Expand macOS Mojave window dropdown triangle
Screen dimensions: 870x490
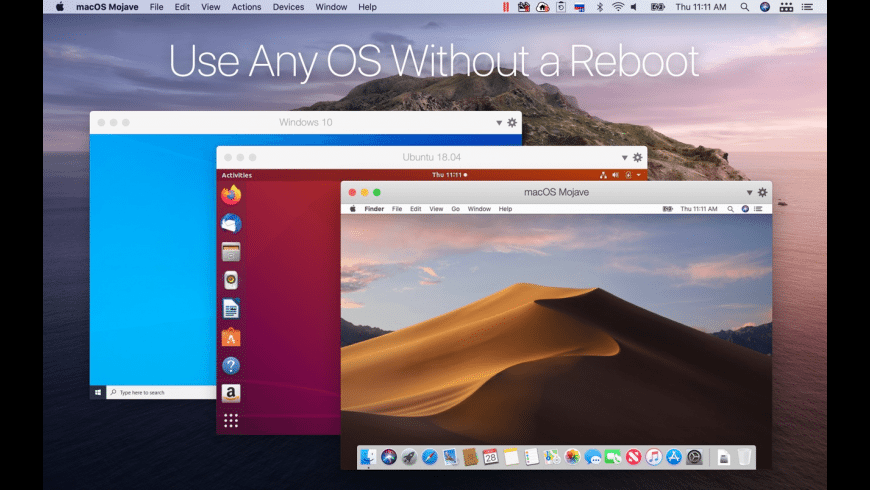point(749,193)
